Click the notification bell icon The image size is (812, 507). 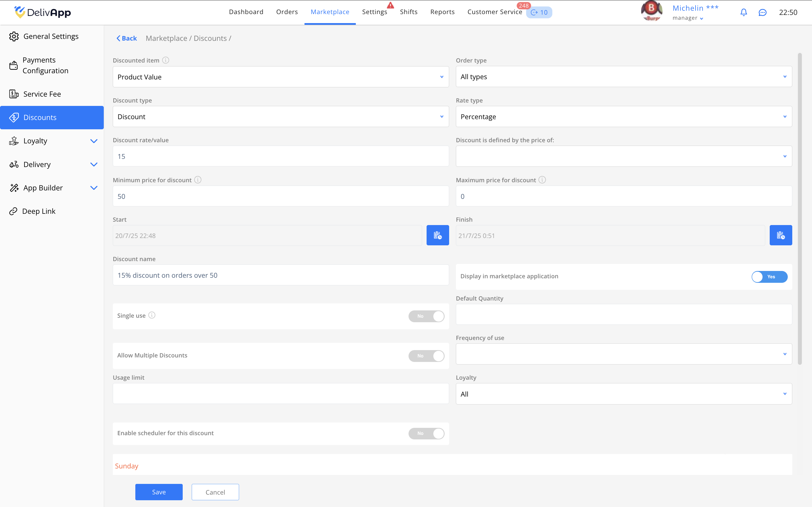click(x=743, y=12)
